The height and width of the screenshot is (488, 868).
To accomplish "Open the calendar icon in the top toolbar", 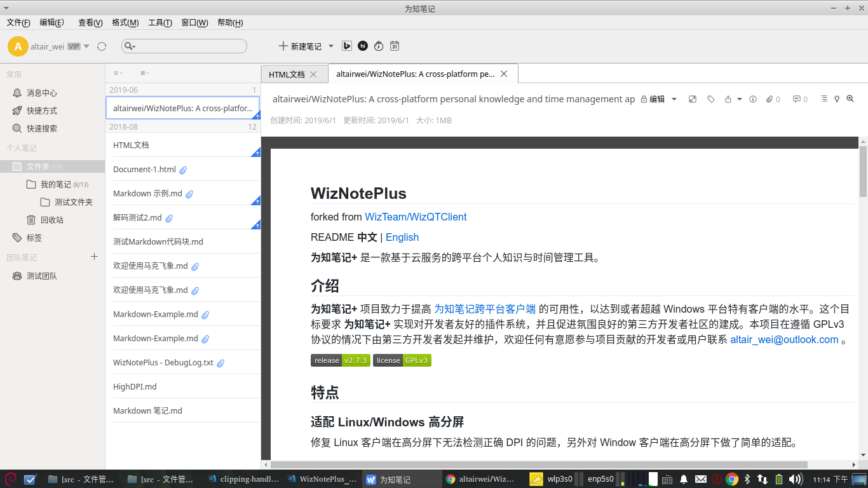I will [394, 46].
